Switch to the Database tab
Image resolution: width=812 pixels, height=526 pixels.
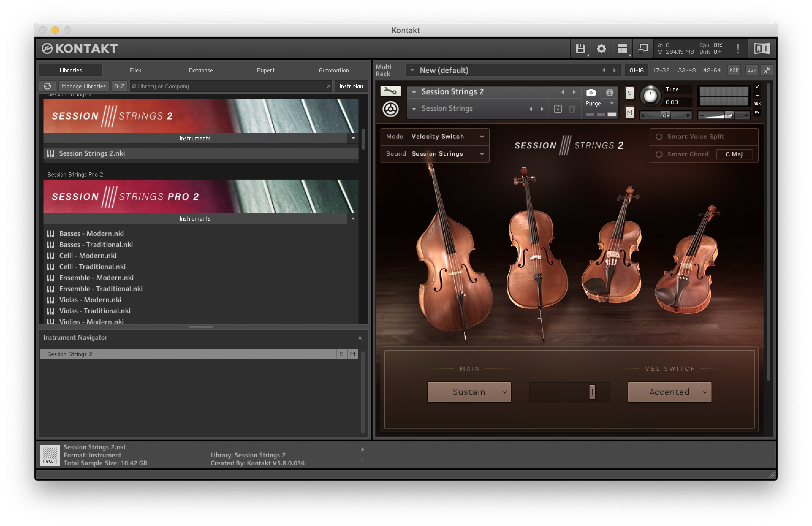[201, 70]
